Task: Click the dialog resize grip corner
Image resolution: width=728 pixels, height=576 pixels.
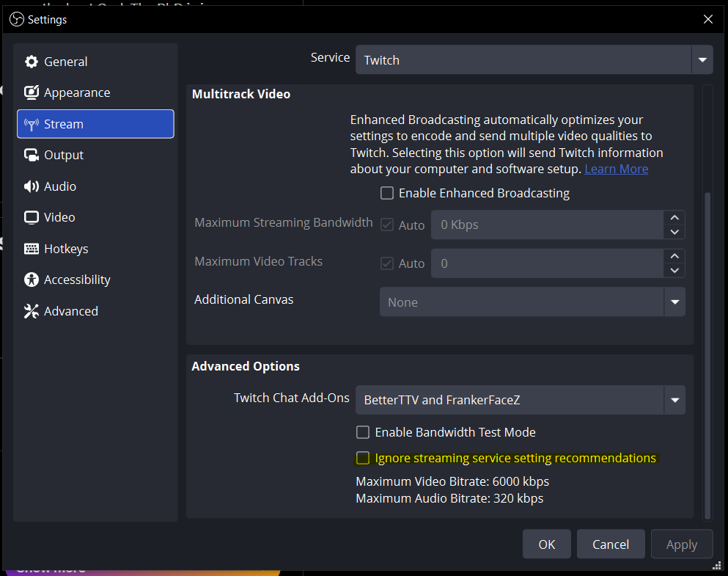Action: tap(717, 565)
